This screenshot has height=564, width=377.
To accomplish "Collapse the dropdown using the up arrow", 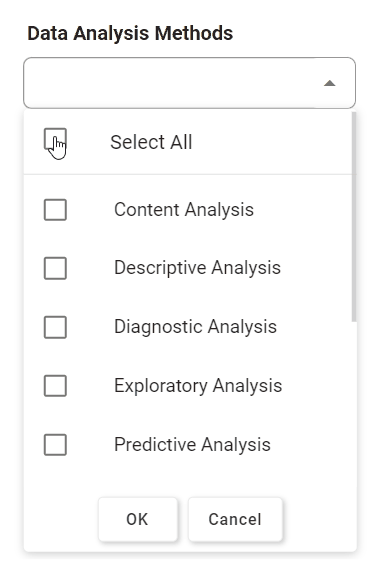I will [329, 83].
